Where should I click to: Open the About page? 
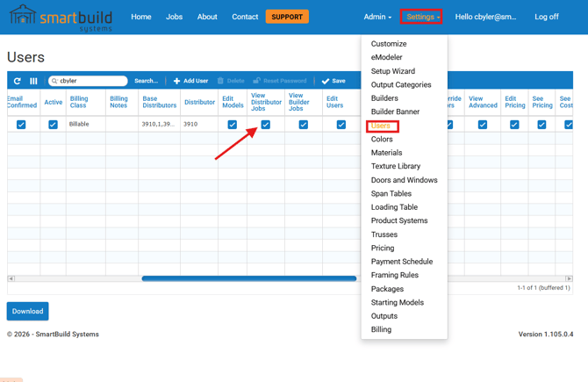click(207, 17)
